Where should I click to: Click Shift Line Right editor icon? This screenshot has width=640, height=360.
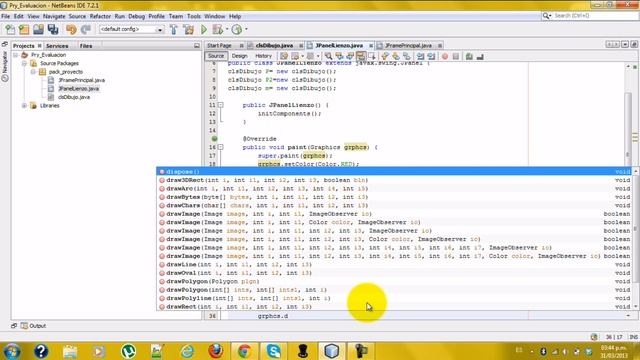click(x=431, y=56)
